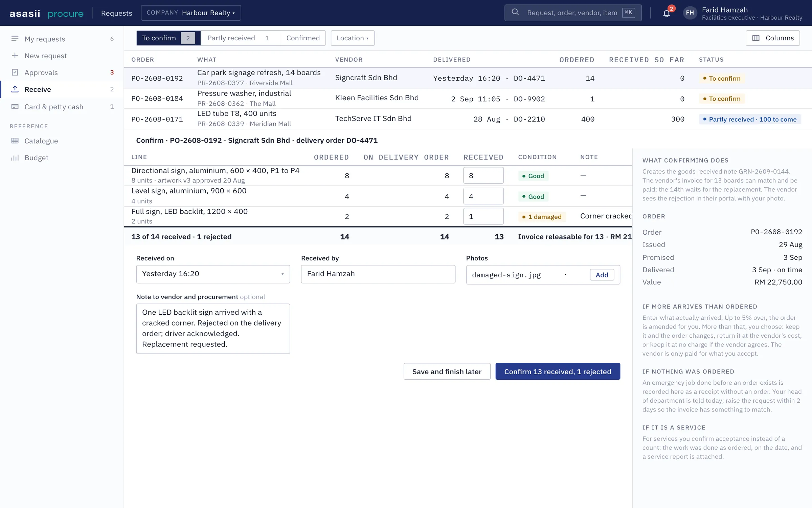The width and height of the screenshot is (812, 508).
Task: Expand the Harbour Realty company dropdown
Action: 191,13
